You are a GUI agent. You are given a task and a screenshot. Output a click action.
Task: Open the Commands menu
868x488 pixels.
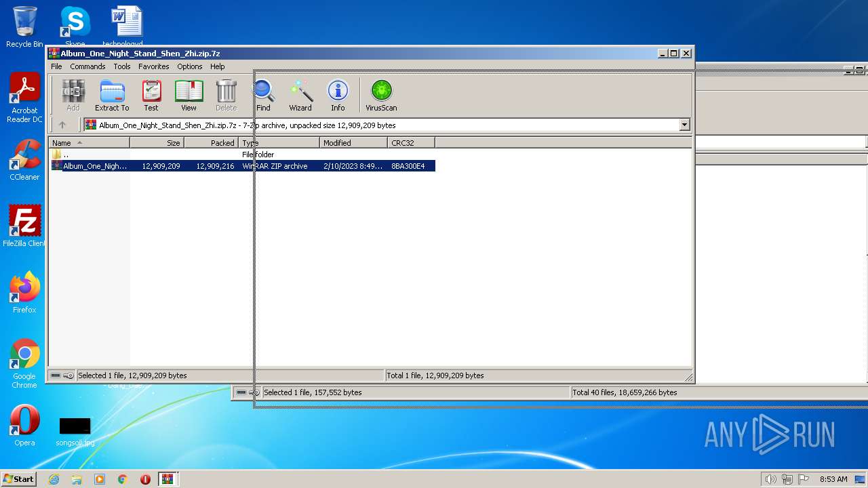pos(87,66)
